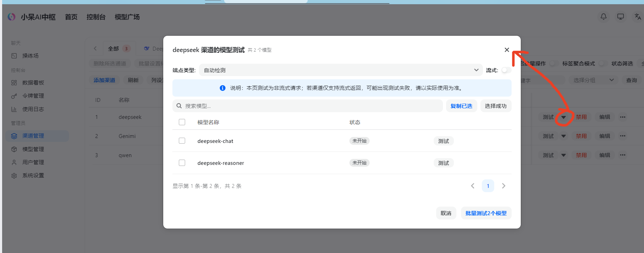The width and height of the screenshot is (644, 253).
Task: Click 测试 button for deepseek-reasoner
Action: [444, 163]
